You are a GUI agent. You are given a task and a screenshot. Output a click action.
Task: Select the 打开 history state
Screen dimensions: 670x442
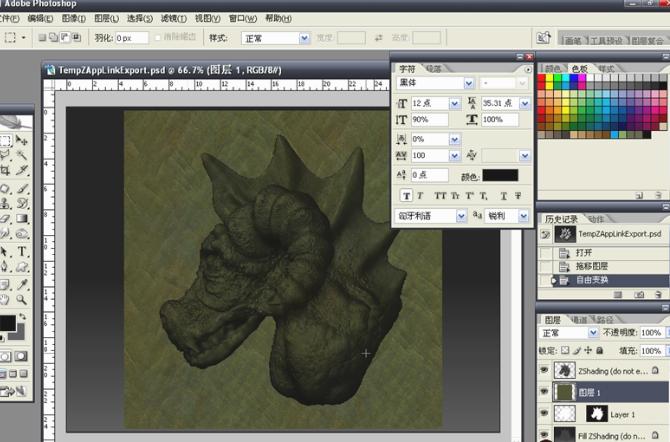click(x=584, y=253)
